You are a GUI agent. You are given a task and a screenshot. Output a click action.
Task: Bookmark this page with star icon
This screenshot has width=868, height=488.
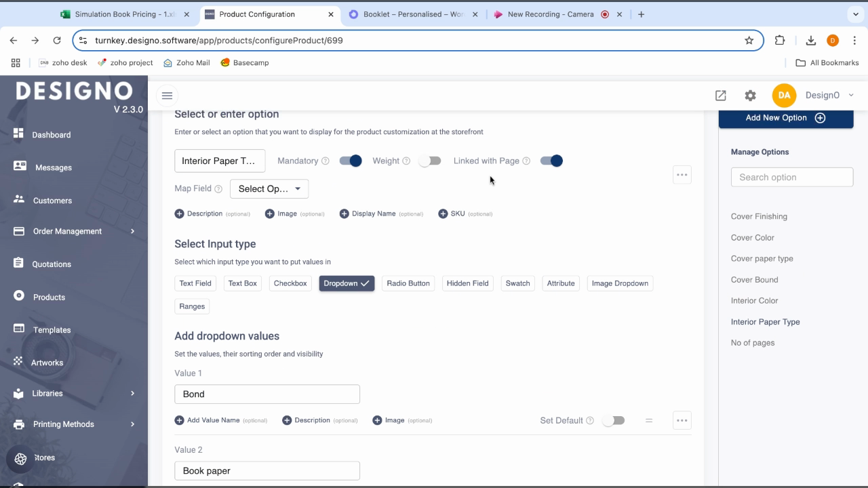[x=749, y=41]
